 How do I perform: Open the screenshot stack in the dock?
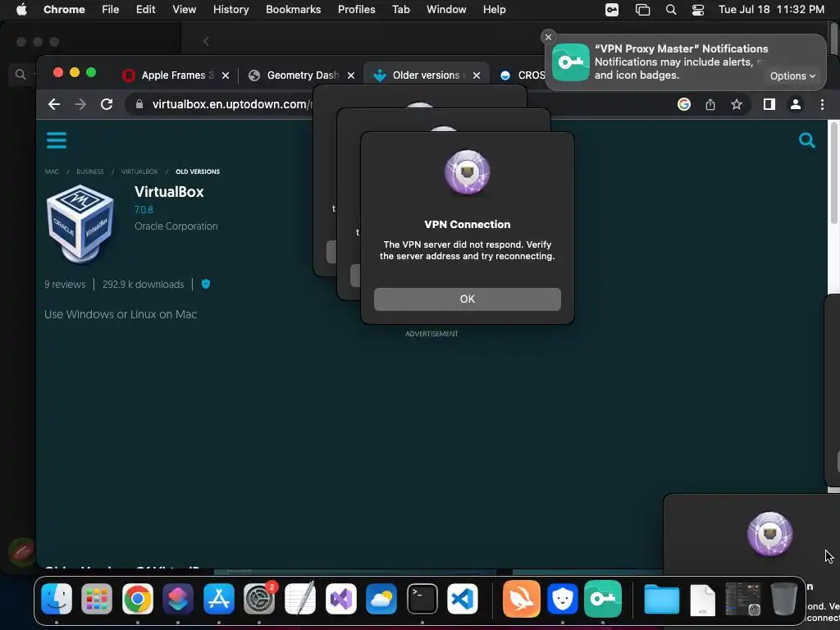[x=743, y=599]
